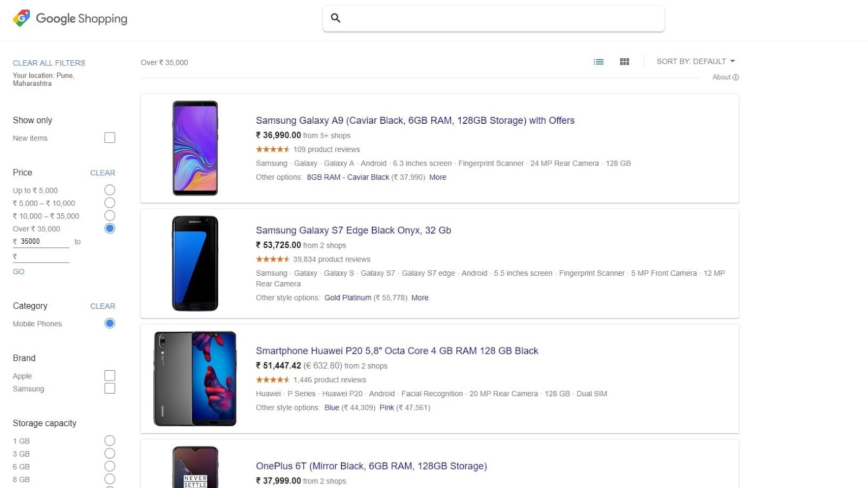868x488 pixels.
Task: Click 1,446 product reviews text
Action: pyautogui.click(x=329, y=380)
